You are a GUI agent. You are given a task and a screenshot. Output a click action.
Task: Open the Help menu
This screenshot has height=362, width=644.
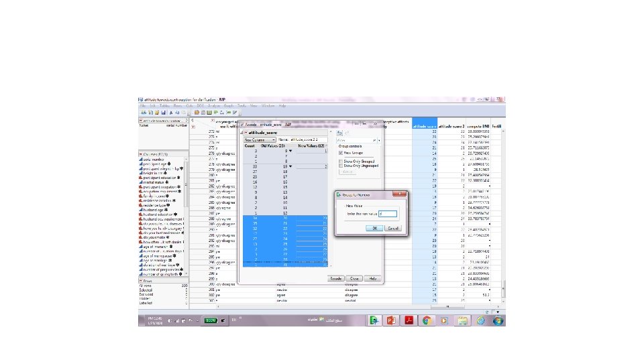282,105
